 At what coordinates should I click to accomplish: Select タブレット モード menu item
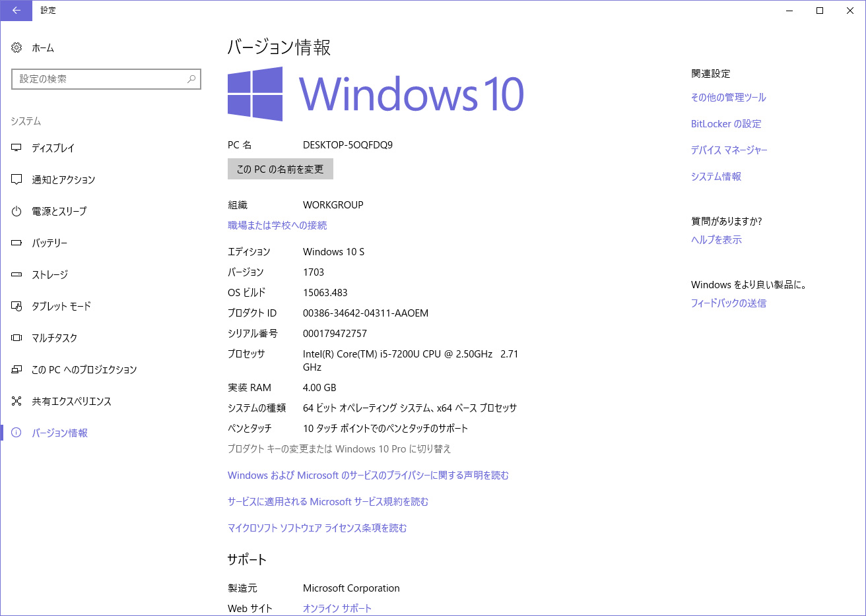coord(61,306)
